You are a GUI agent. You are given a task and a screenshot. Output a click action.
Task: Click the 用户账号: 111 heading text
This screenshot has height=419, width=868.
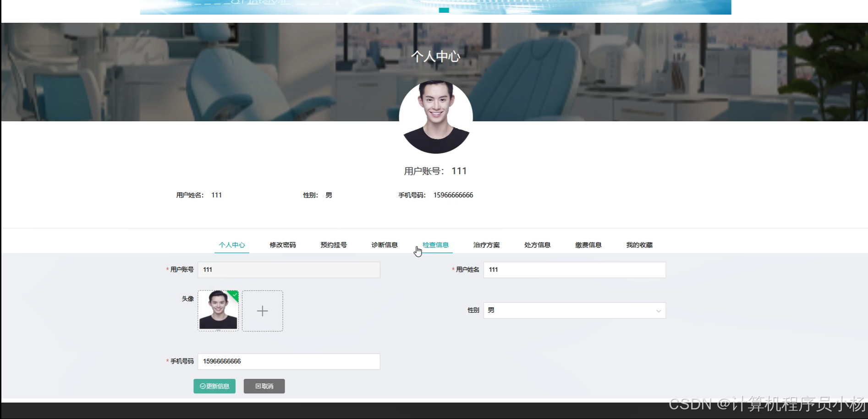tap(435, 171)
